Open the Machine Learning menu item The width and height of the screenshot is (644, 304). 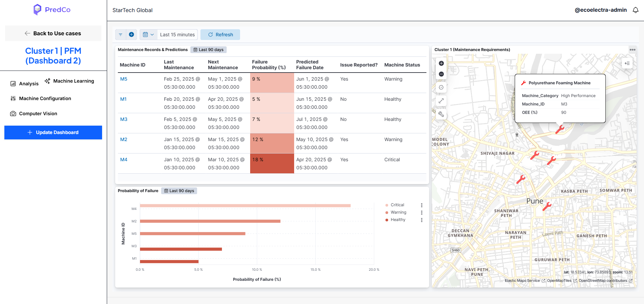click(70, 81)
